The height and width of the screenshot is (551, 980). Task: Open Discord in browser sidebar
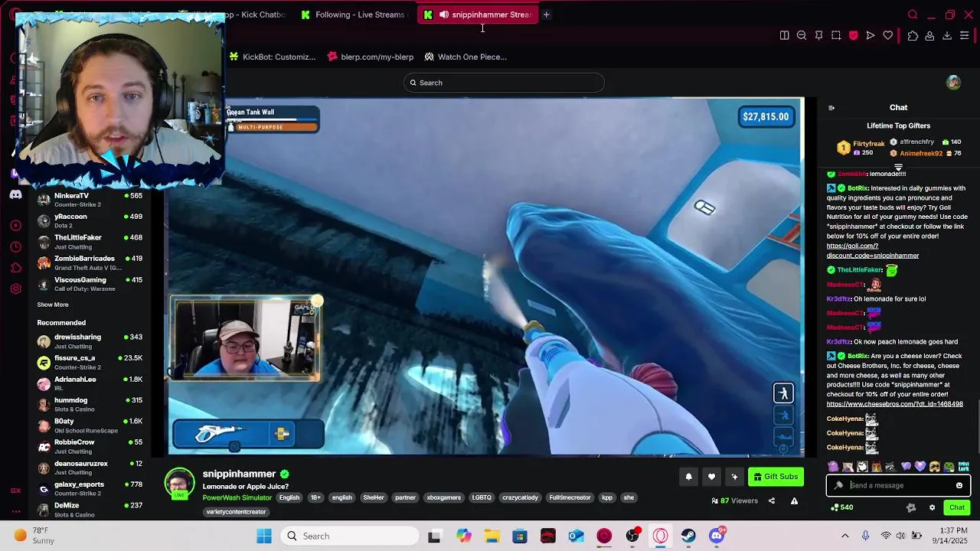coord(15,194)
